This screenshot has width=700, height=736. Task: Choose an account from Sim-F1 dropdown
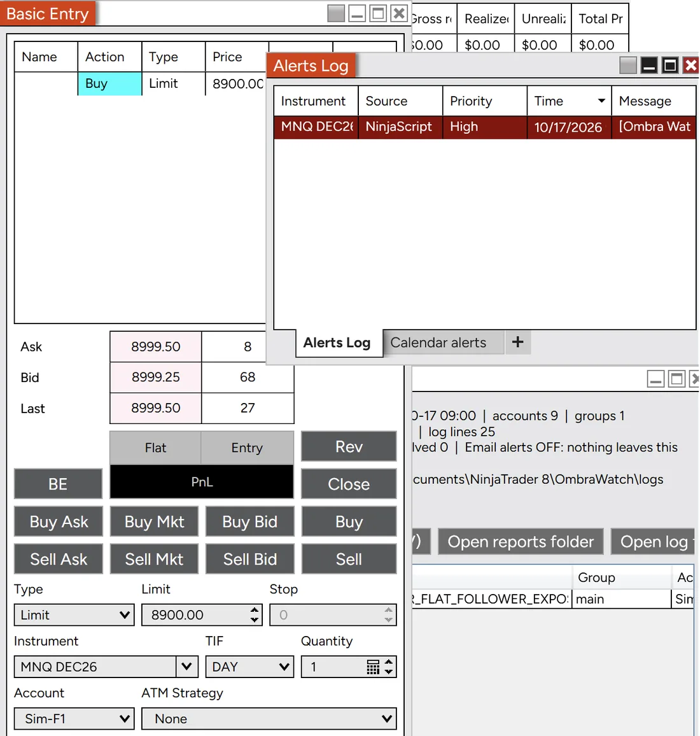click(x=74, y=719)
